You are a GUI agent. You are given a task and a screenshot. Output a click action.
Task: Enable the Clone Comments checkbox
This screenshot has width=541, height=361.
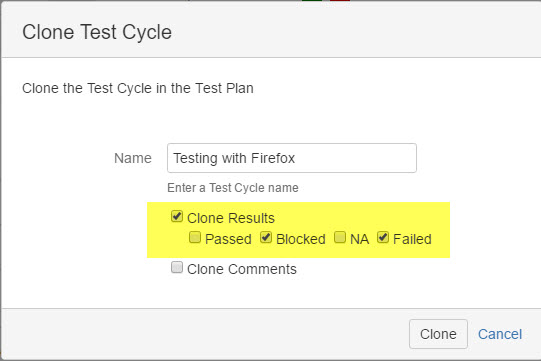click(x=177, y=267)
